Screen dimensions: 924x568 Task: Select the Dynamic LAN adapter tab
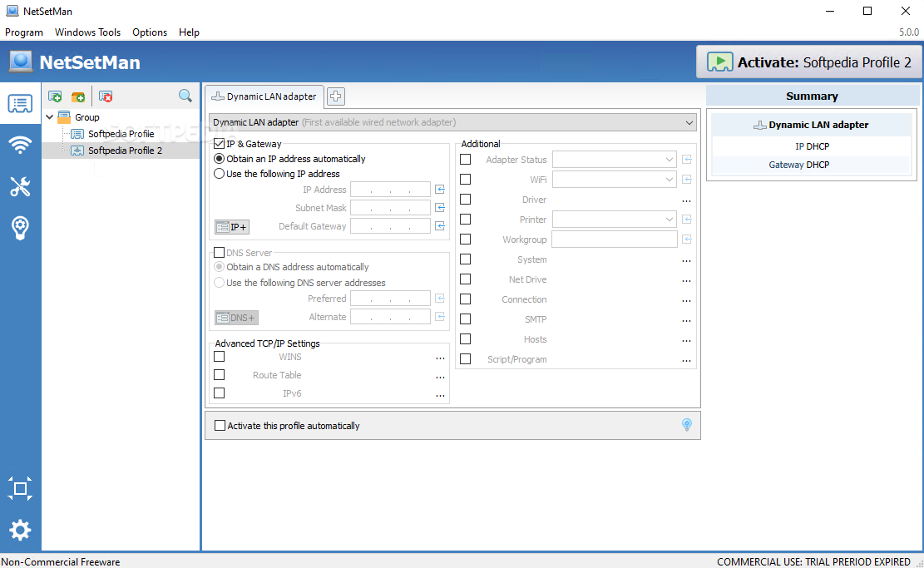pos(264,96)
